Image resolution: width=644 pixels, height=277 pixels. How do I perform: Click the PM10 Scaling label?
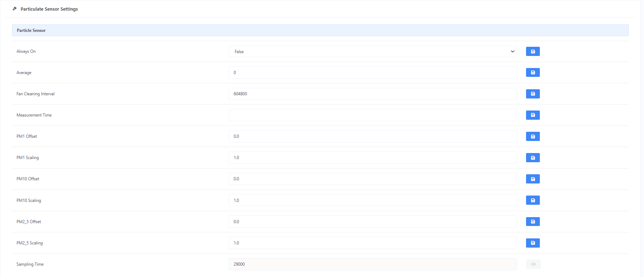(x=29, y=200)
